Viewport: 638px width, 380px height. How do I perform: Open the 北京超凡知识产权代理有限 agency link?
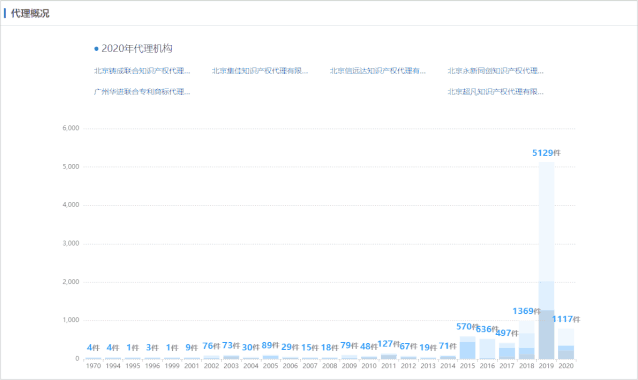tap(496, 92)
